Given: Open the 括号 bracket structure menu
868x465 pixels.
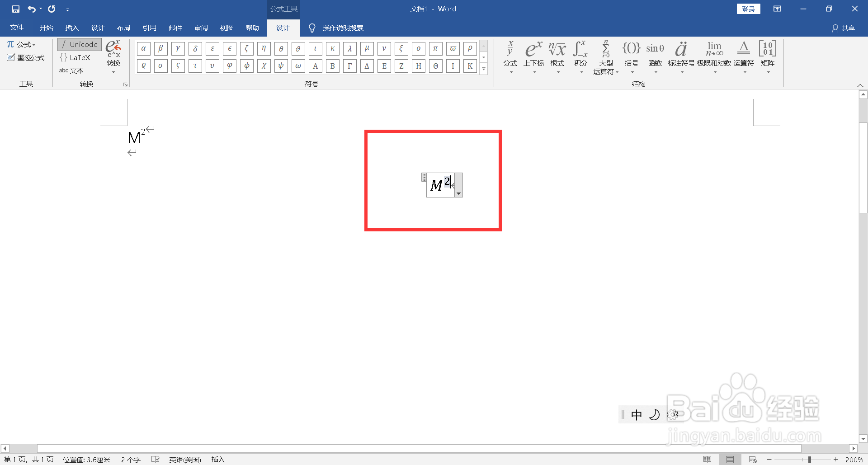Looking at the screenshot, I should tap(631, 57).
